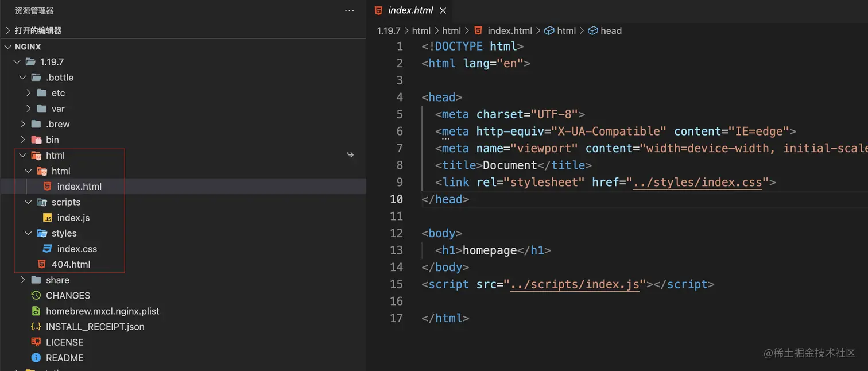Click the JS icon beside index.js
The width and height of the screenshot is (868, 371).
48,218
